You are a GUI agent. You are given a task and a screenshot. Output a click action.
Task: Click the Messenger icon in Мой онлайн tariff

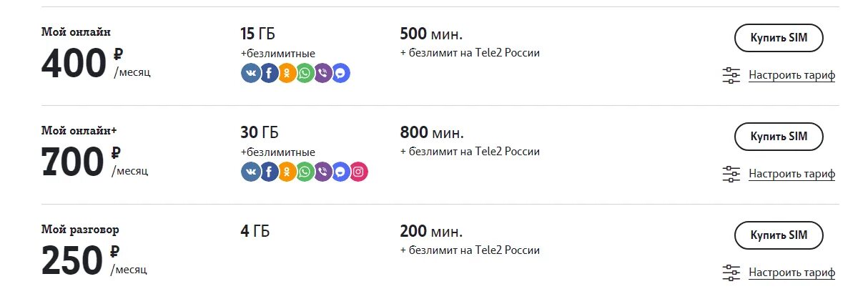(x=341, y=73)
